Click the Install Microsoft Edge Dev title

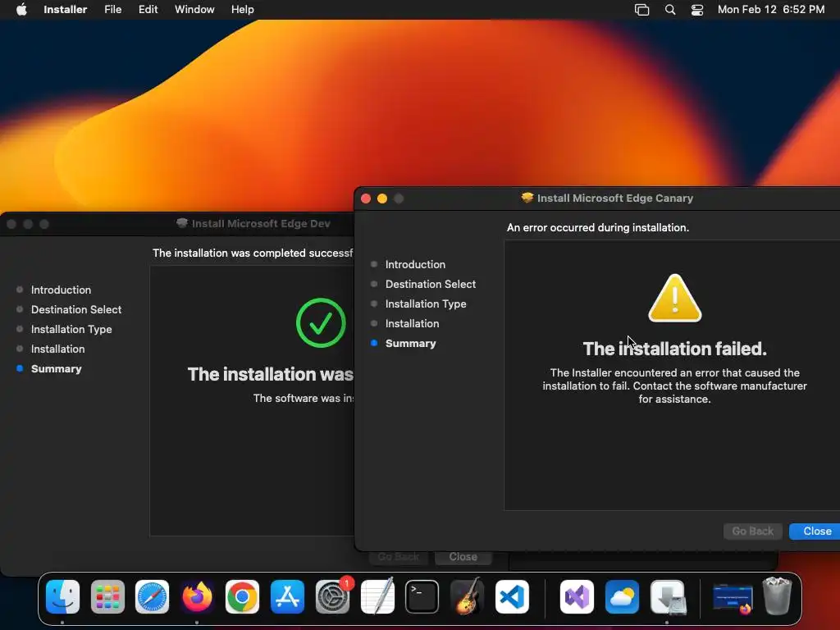pos(261,223)
